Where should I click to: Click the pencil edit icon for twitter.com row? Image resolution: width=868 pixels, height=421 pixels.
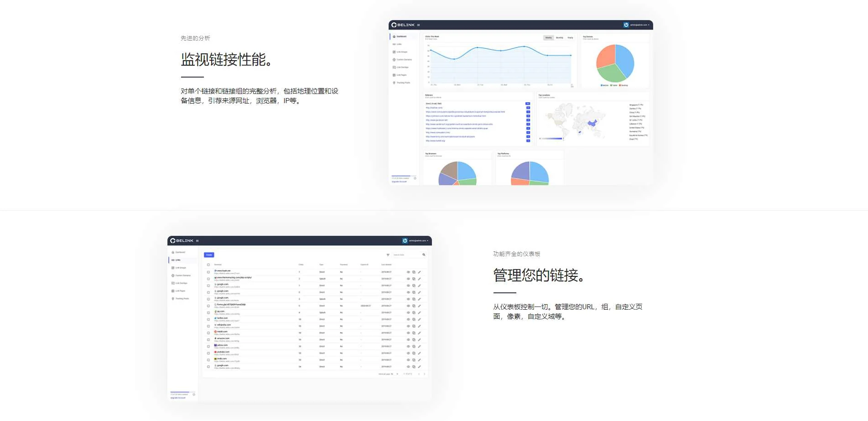[419, 319]
